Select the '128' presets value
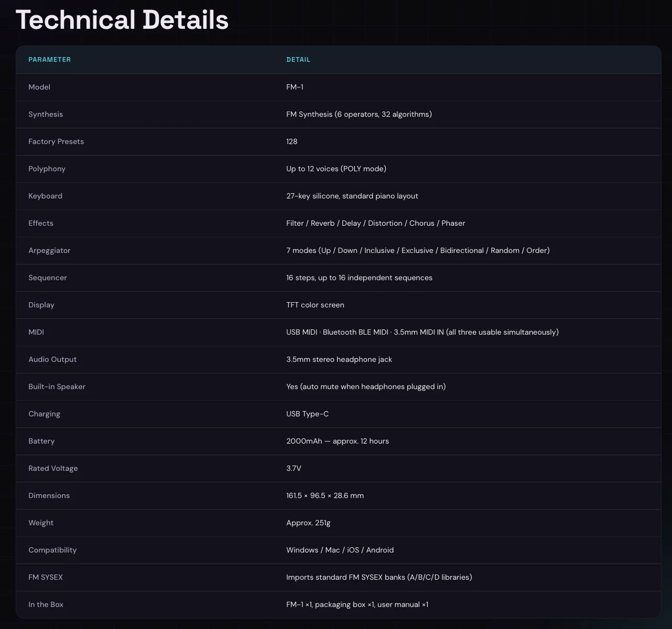This screenshot has height=629, width=672. (292, 142)
